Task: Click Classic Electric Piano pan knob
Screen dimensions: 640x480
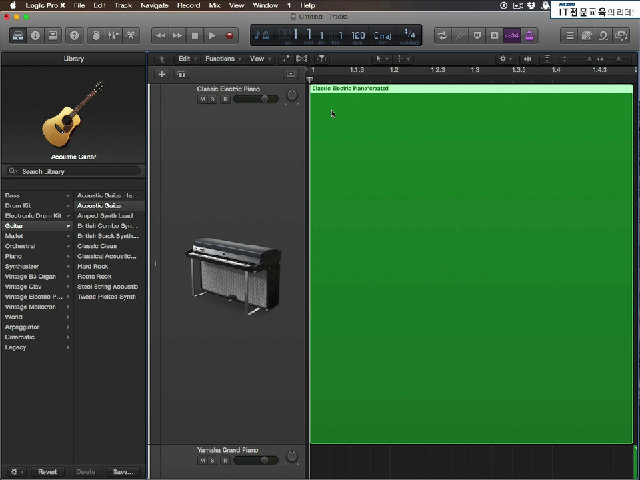Action: [x=292, y=96]
